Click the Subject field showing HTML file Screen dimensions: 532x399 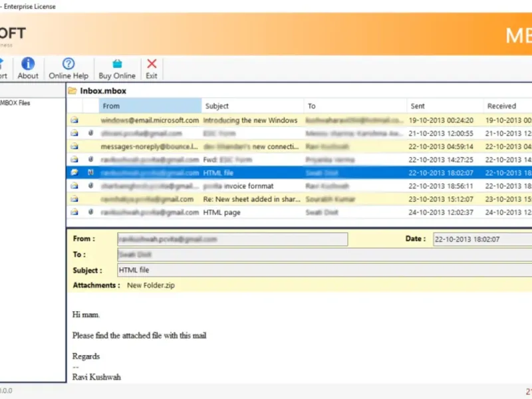tap(325, 270)
